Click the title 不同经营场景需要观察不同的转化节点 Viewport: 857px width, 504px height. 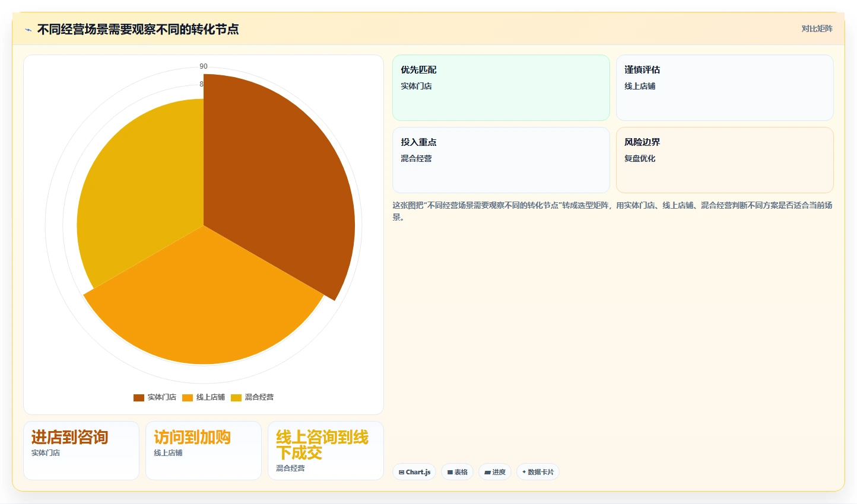[x=138, y=29]
